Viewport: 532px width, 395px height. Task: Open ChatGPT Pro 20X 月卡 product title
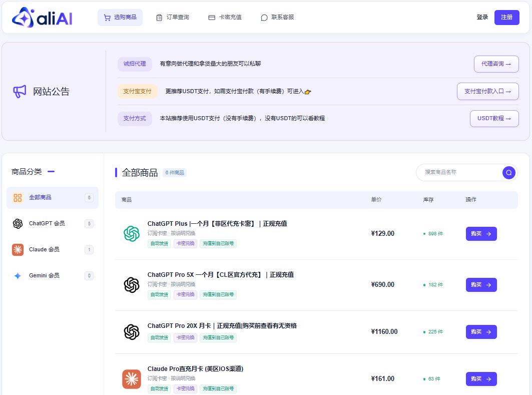[x=222, y=326]
